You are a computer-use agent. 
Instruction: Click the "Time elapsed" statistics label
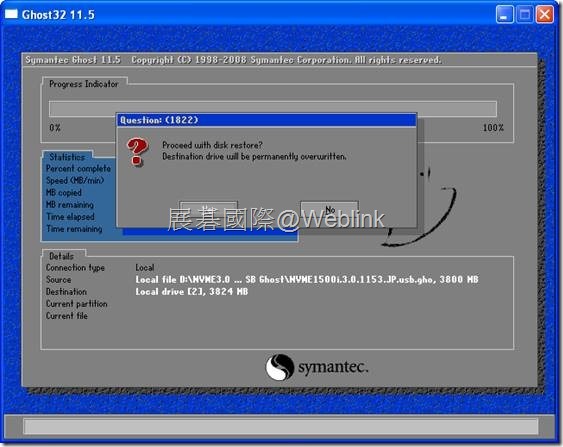[x=70, y=216]
